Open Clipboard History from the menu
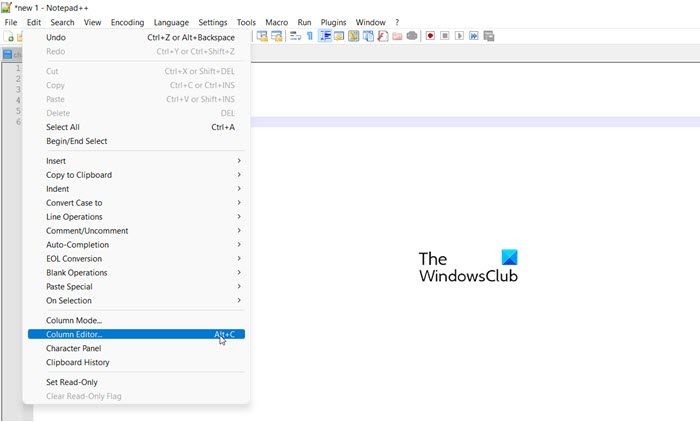Image resolution: width=700 pixels, height=422 pixels. click(x=136, y=362)
